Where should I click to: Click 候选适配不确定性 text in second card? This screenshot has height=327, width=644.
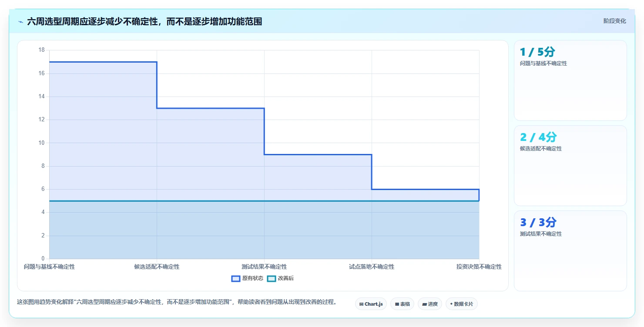coord(541,149)
